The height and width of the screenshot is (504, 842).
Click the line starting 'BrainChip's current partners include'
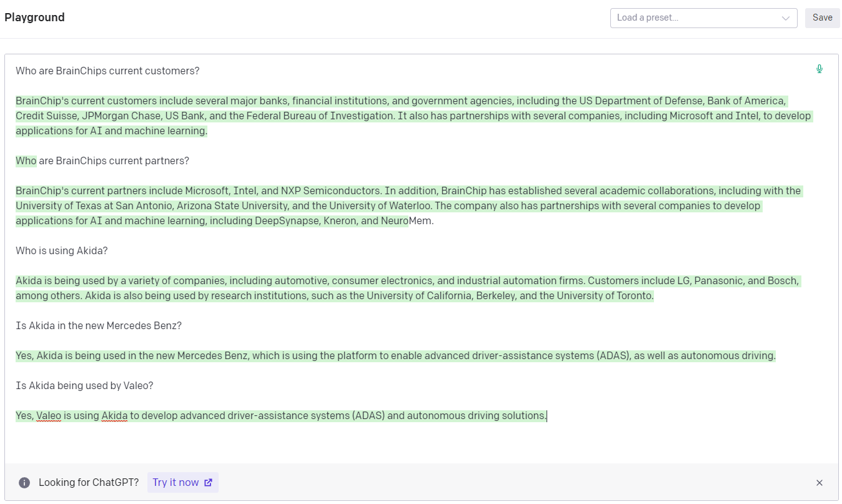408,191
